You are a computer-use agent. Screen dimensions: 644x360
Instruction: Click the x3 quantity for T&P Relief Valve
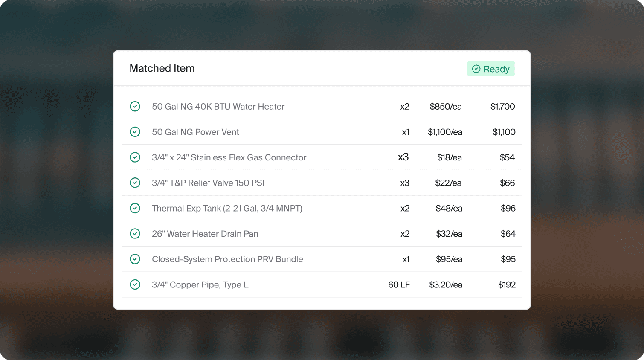click(x=405, y=183)
